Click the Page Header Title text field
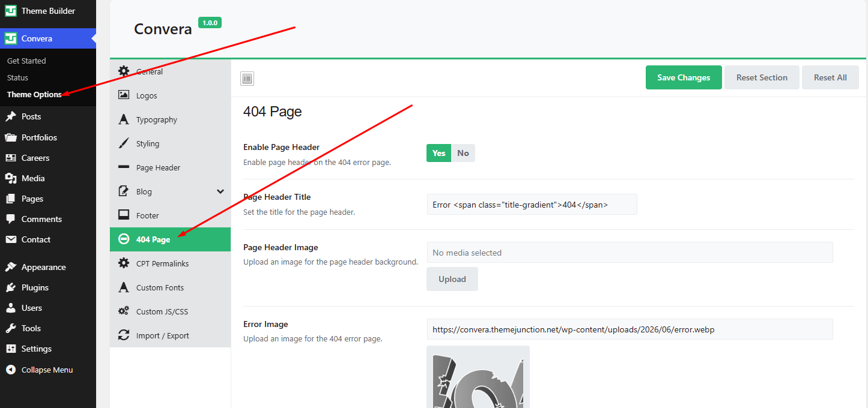The height and width of the screenshot is (408, 868). [x=532, y=204]
